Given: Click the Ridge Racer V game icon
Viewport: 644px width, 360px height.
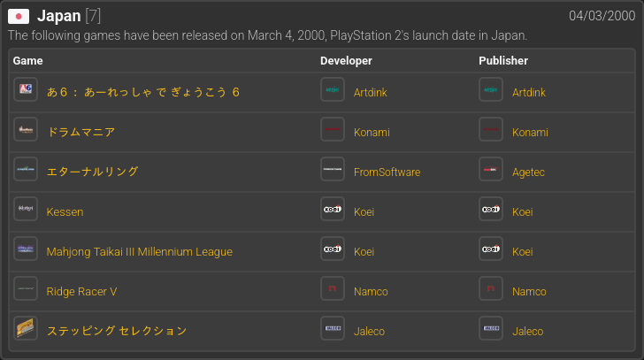Looking at the screenshot, I should 26,288.
